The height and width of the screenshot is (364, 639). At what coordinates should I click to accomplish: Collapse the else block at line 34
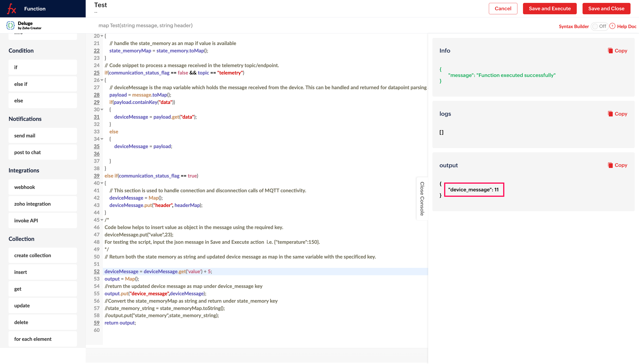[102, 139]
